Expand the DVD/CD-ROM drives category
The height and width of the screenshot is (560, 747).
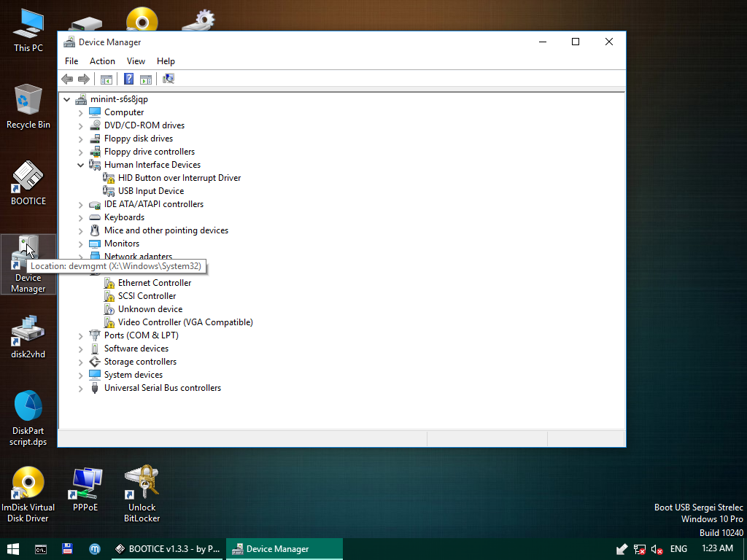tap(80, 125)
